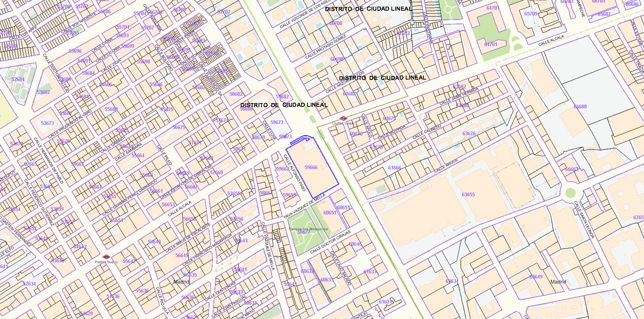The image size is (644, 319).
Task: Select block labeled 65709
Action: [x=531, y=14]
